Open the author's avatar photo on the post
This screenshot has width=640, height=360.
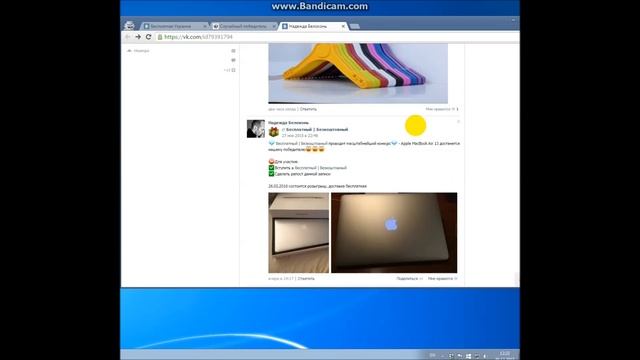click(256, 129)
